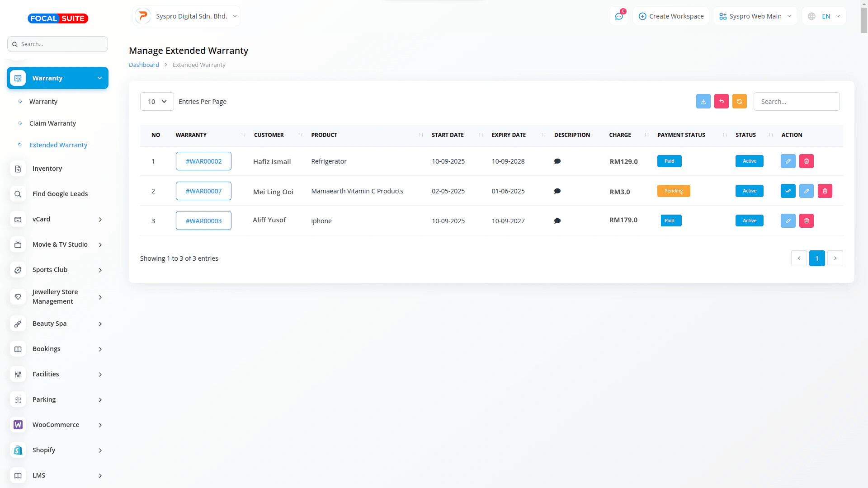Click the orange refresh icon button
This screenshot has height=488, width=868.
pos(739,102)
